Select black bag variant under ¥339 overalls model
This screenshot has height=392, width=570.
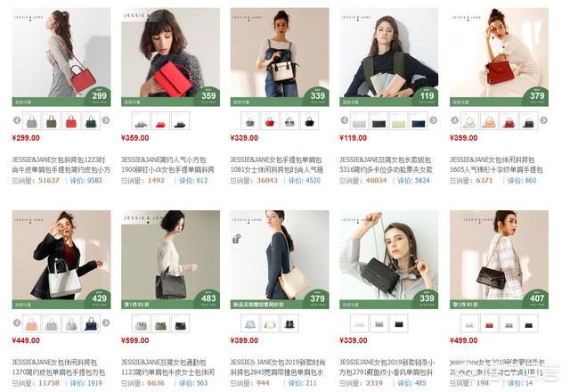point(309,121)
